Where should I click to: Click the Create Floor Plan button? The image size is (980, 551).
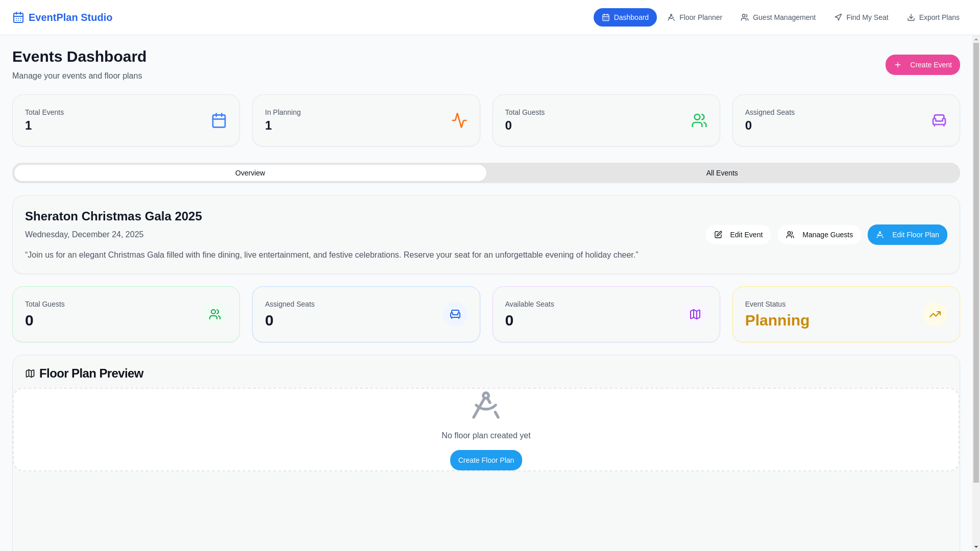[486, 460]
